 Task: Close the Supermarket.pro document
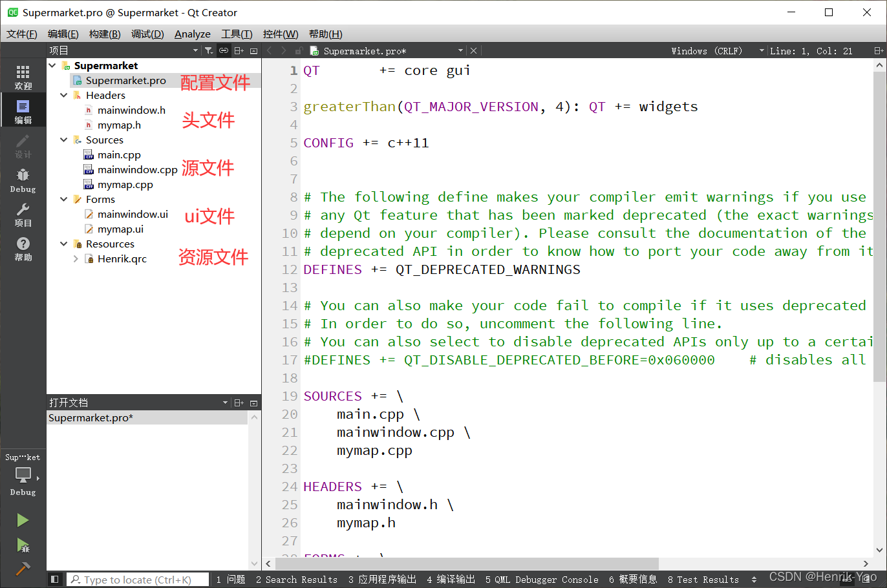click(x=473, y=50)
